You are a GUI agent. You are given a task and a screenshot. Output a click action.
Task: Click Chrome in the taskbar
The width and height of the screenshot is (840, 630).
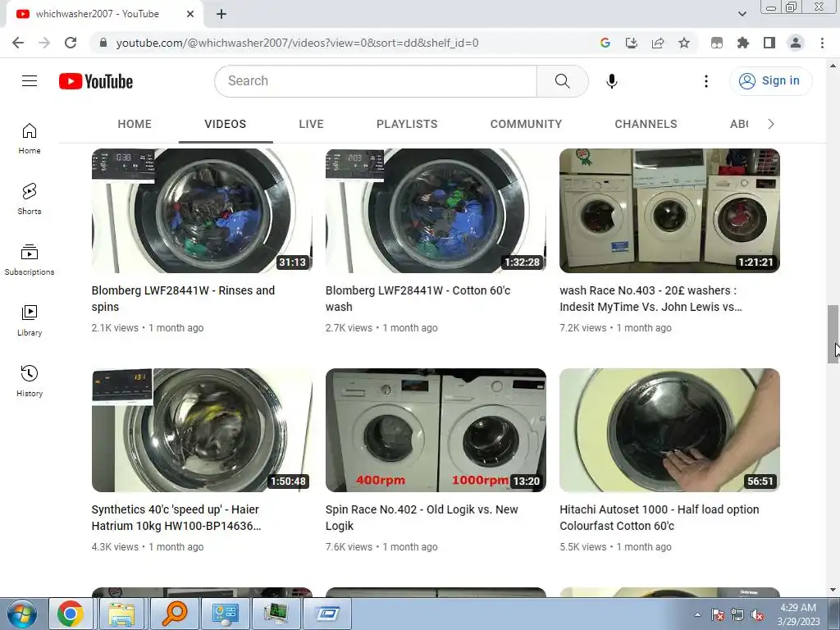[71, 614]
